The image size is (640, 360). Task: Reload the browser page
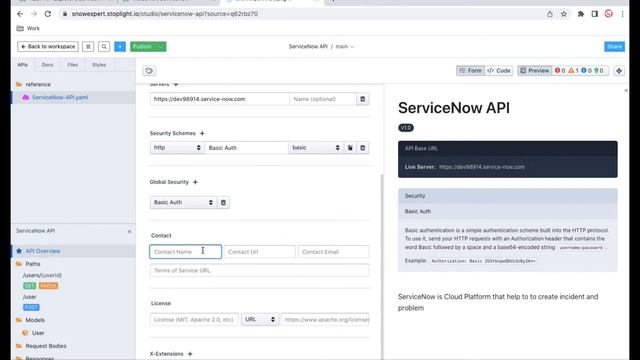(x=48, y=14)
